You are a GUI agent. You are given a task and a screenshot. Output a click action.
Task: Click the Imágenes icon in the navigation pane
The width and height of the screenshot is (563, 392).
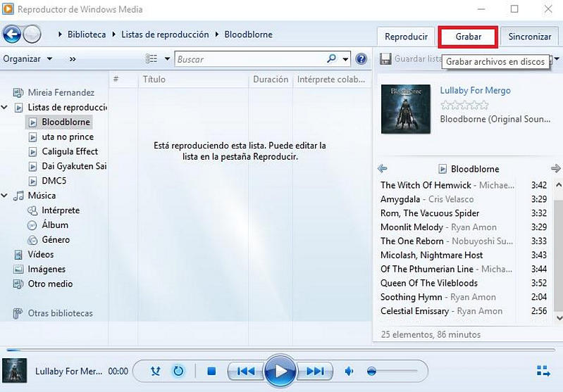18,270
